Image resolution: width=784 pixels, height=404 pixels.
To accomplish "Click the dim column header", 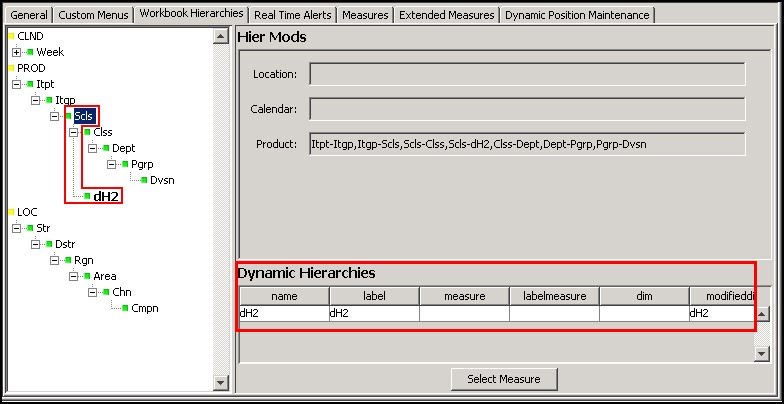I will 644,296.
